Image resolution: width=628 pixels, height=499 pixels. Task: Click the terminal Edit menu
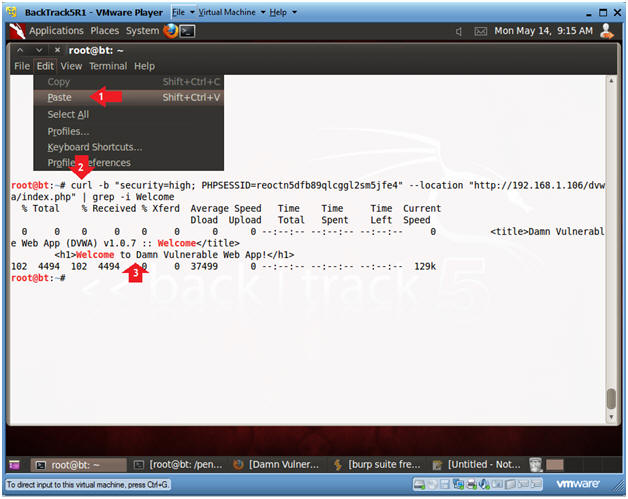[x=45, y=66]
